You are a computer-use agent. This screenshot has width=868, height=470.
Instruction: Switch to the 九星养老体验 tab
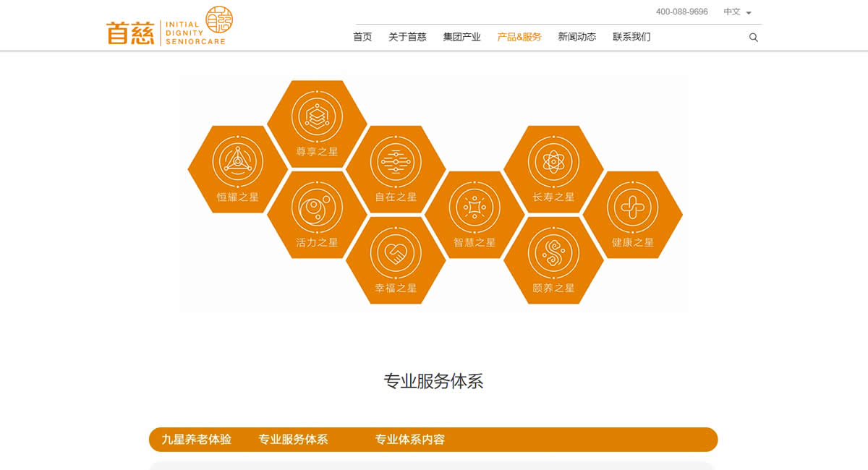pyautogui.click(x=197, y=440)
